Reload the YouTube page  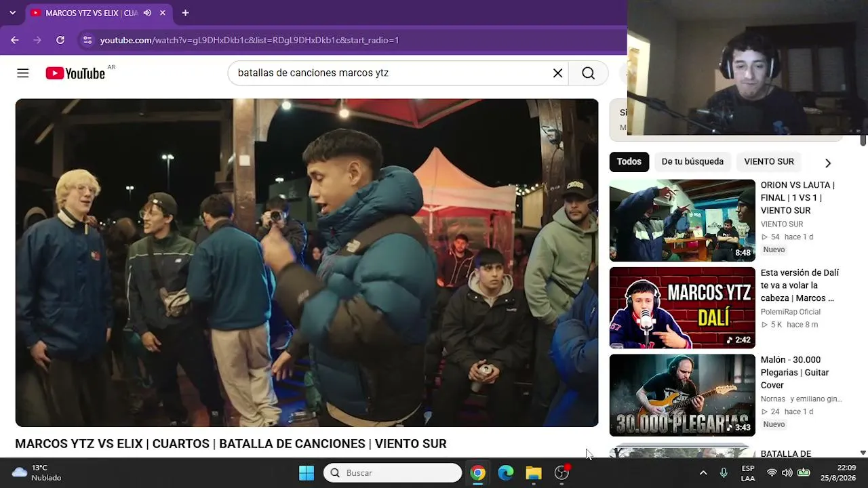pyautogui.click(x=60, y=40)
